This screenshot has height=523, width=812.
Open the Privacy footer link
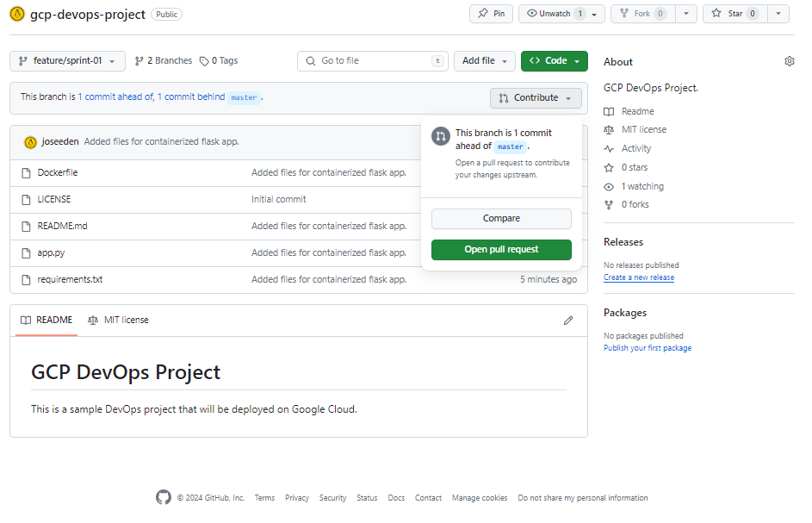click(297, 498)
